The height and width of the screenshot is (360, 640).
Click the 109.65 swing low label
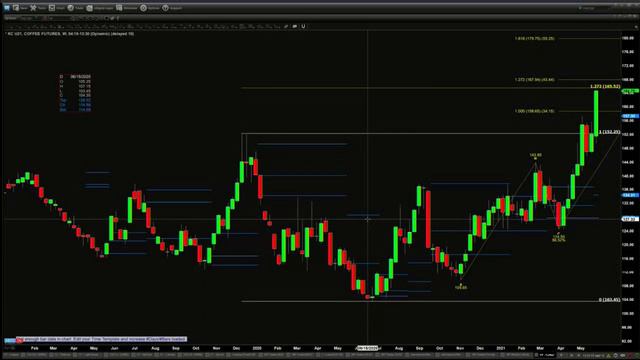point(461,287)
